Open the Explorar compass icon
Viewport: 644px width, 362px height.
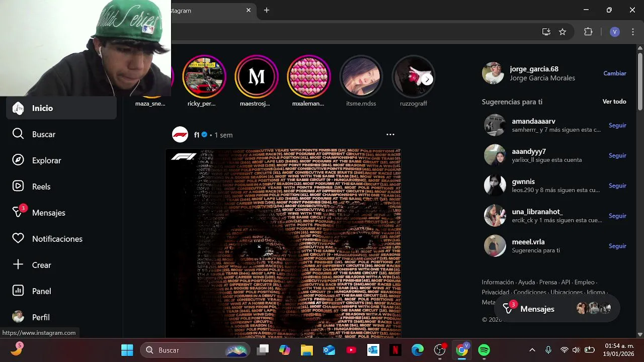(18, 160)
